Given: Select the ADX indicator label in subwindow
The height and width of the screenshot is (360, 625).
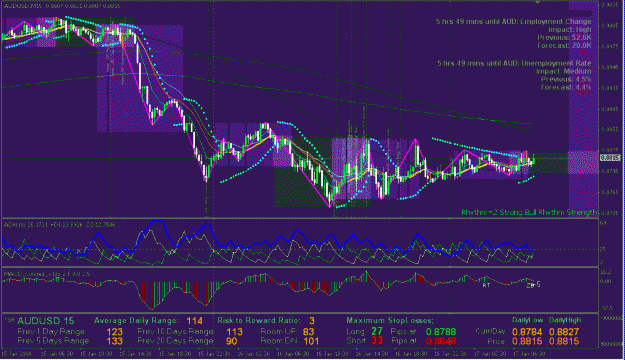Looking at the screenshot, I should point(59,225).
